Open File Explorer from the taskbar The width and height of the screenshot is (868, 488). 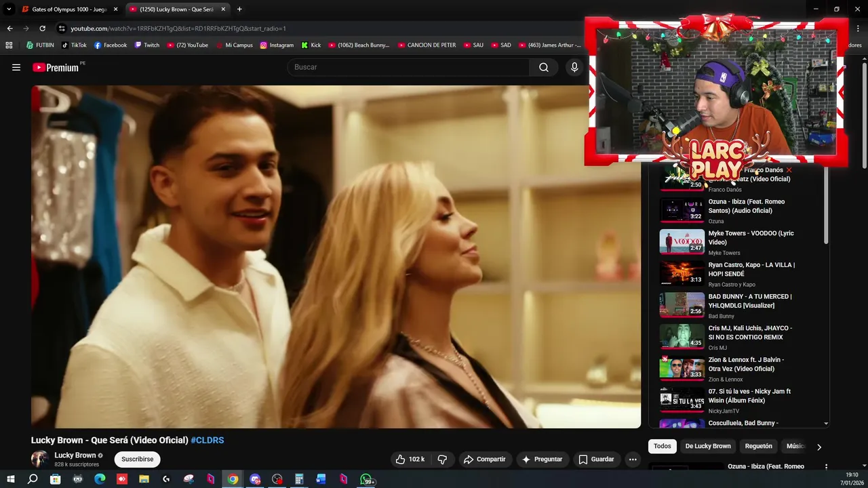tap(144, 479)
